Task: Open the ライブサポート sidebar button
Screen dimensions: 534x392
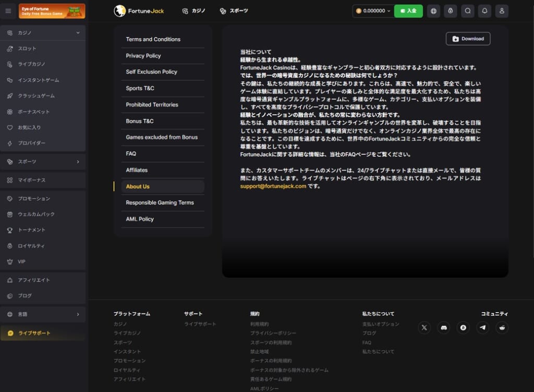Action: pos(43,333)
